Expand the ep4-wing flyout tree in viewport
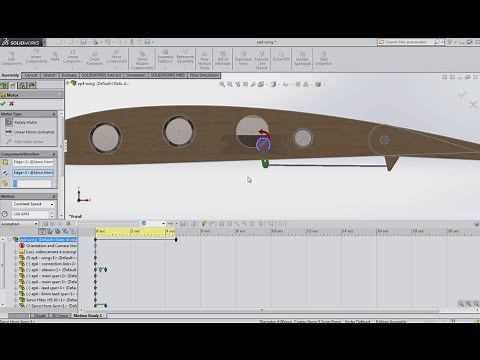This screenshot has width=480, height=360. [x=68, y=83]
